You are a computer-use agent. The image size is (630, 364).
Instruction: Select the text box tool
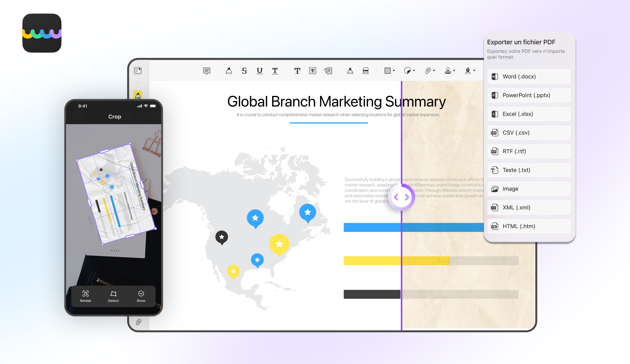(x=312, y=71)
